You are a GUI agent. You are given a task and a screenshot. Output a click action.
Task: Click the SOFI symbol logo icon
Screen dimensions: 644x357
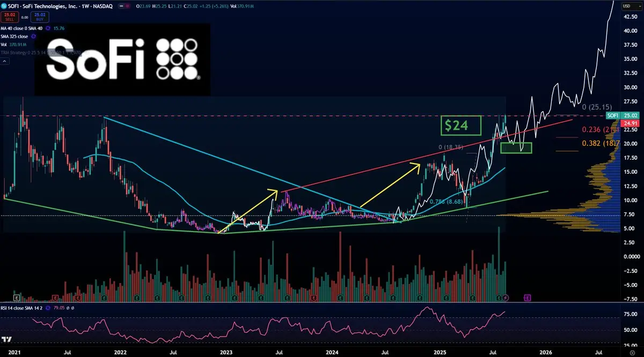(4, 6)
